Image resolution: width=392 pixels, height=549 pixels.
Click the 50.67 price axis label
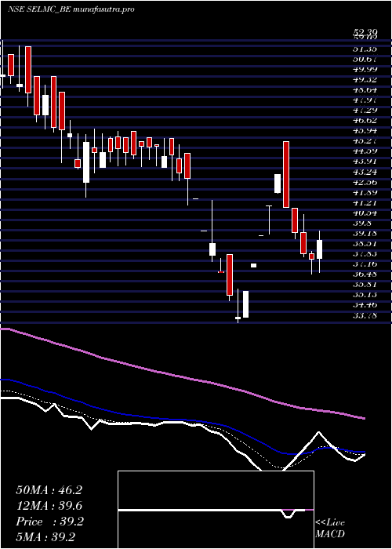click(x=364, y=59)
